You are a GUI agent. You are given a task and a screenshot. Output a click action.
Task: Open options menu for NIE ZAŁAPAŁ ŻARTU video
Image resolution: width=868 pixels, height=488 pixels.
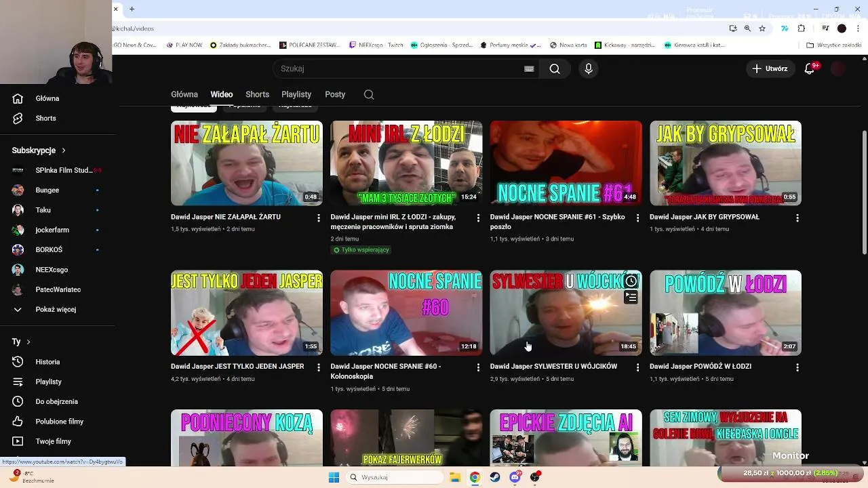coord(319,218)
